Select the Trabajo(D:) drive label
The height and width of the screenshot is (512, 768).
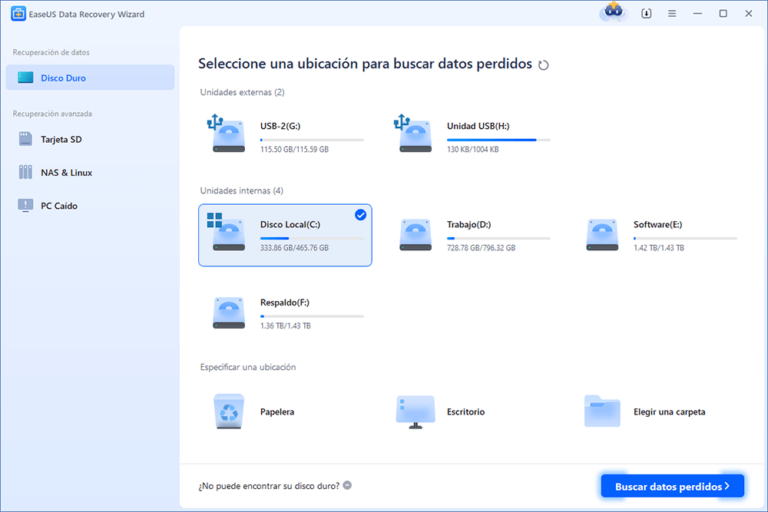pyautogui.click(x=469, y=224)
